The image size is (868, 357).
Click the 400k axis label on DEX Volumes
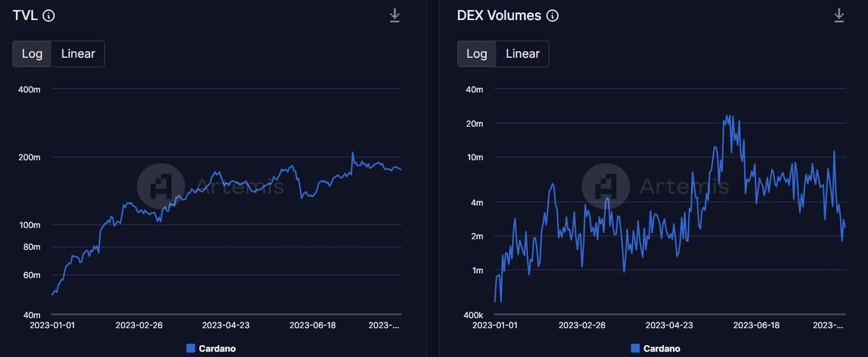(x=474, y=315)
